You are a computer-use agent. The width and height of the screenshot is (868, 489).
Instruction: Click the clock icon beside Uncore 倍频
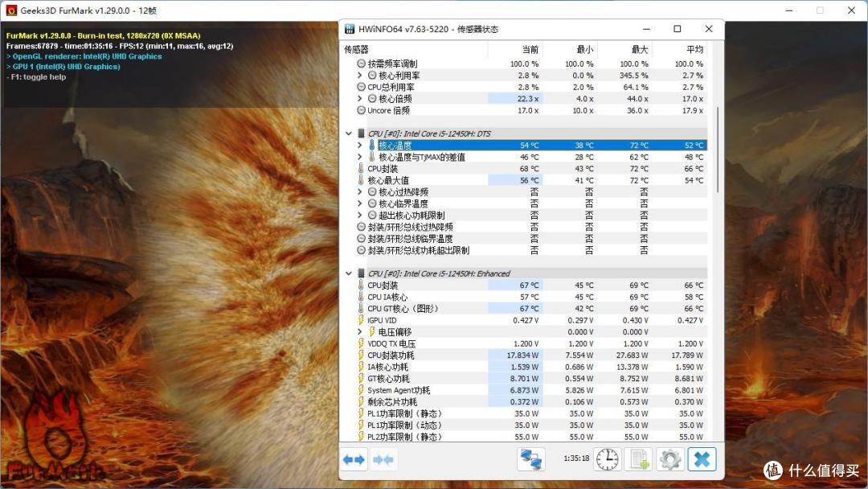pos(361,110)
